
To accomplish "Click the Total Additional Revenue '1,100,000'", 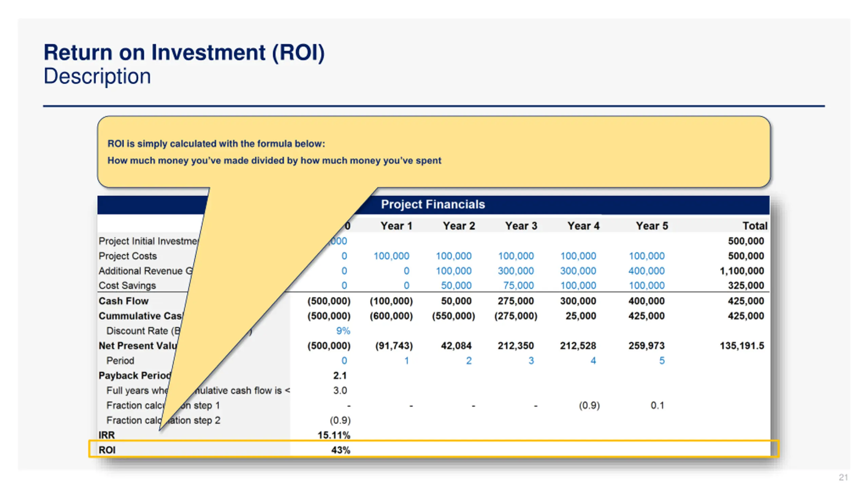I will coord(742,271).
